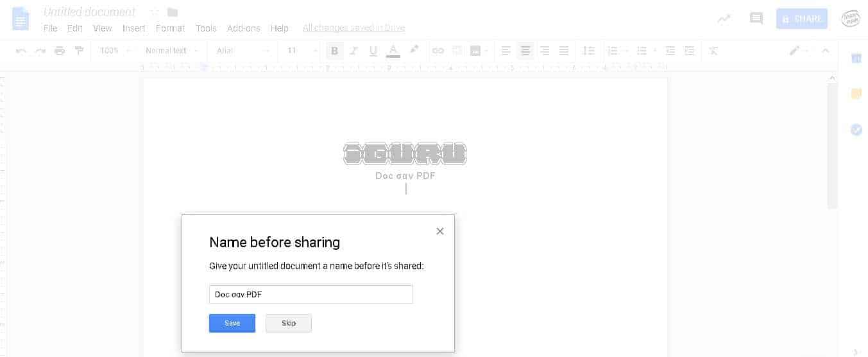Open the Calendar side panel icon
868x357 pixels.
(x=856, y=58)
